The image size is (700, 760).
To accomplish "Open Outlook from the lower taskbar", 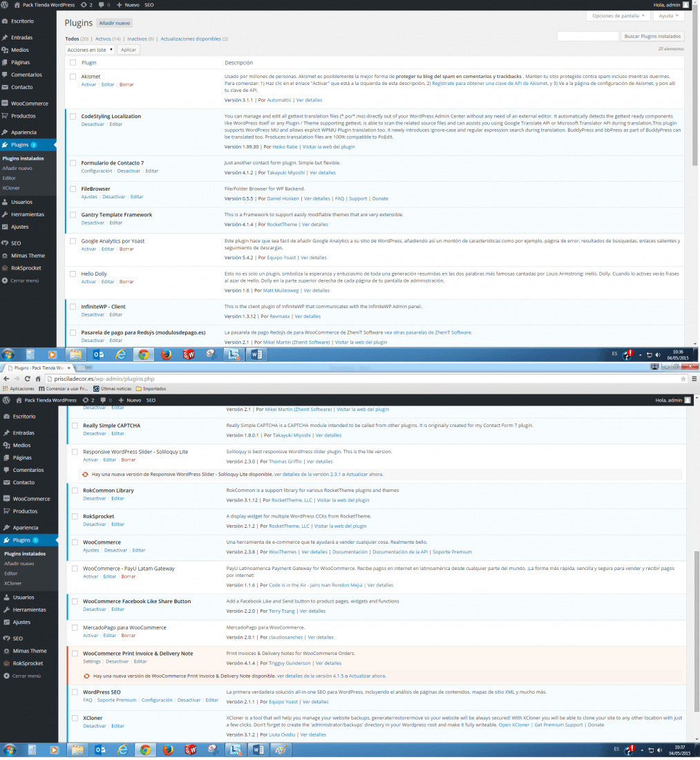I will 100,750.
